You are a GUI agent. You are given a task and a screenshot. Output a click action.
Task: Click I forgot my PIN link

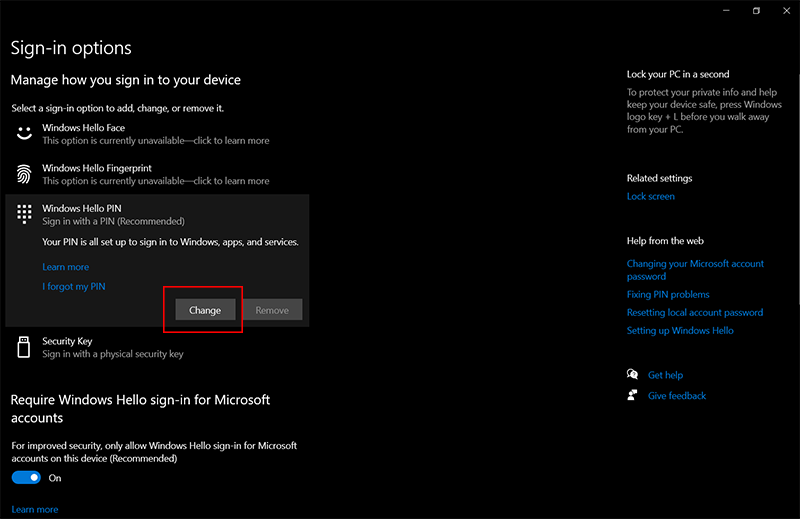point(73,286)
